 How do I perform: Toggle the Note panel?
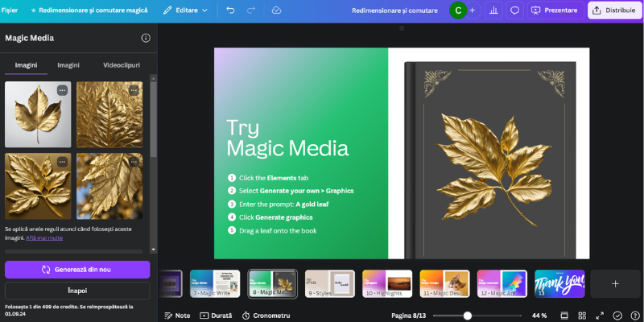[x=177, y=316]
